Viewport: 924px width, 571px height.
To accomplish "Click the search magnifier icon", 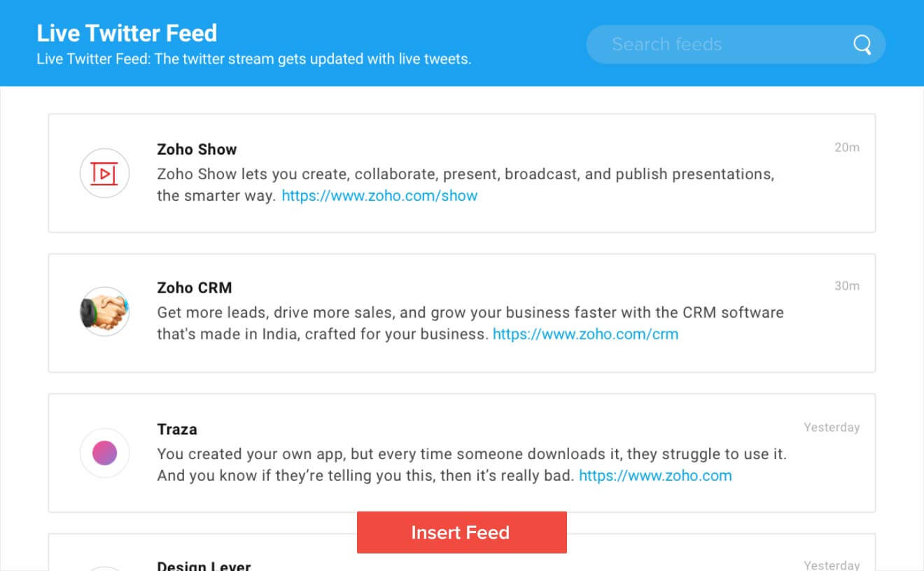I will tap(862, 45).
